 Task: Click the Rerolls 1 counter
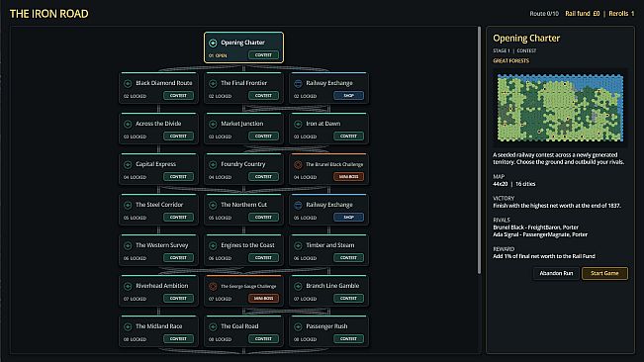click(x=621, y=14)
